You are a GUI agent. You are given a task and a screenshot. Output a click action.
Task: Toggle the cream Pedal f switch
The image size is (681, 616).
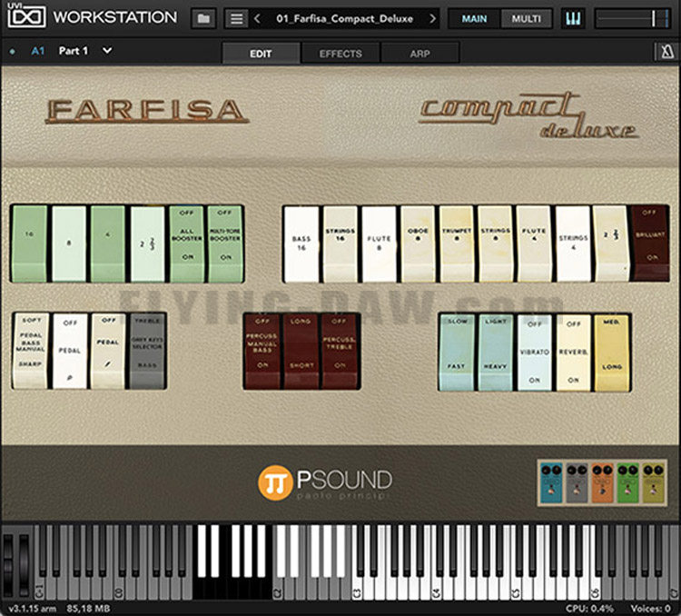pyautogui.click(x=108, y=351)
